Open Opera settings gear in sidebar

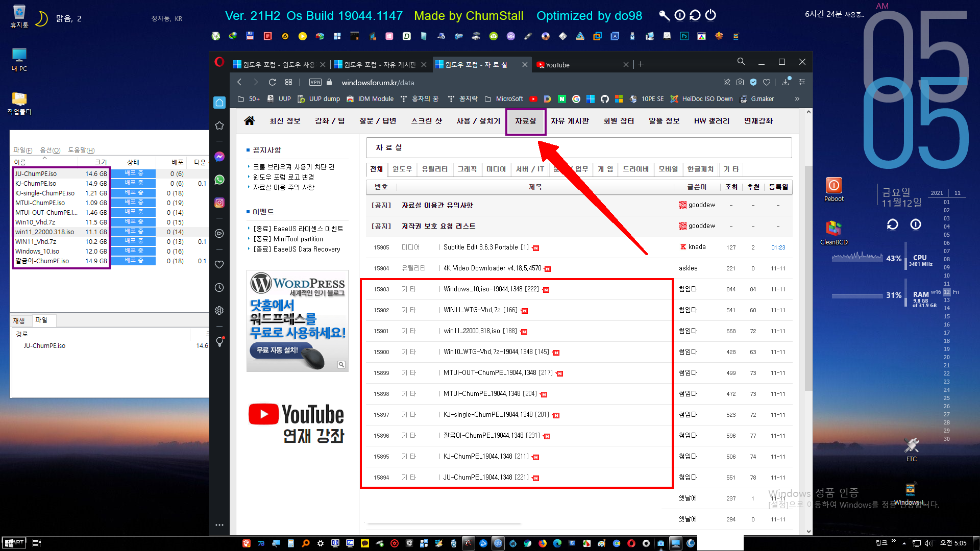[x=219, y=310]
